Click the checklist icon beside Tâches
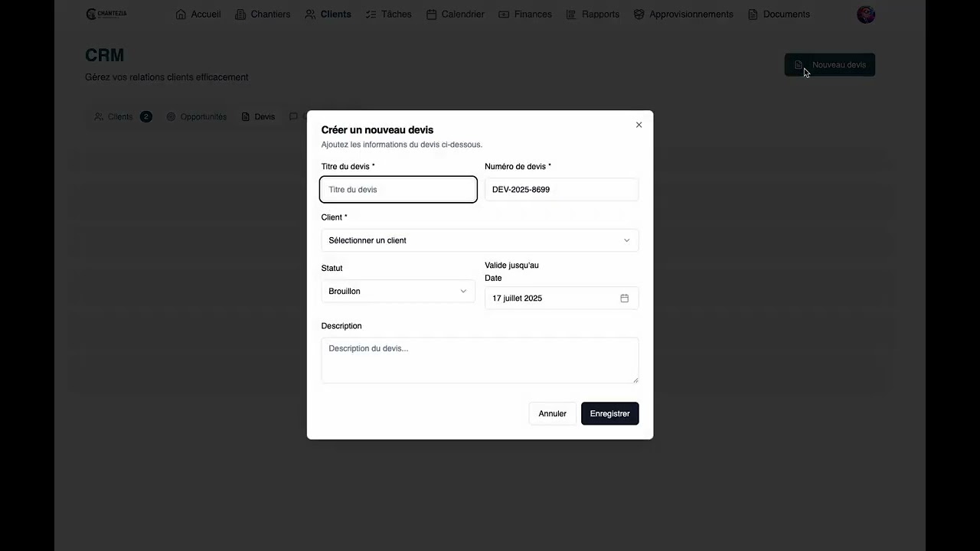This screenshot has height=551, width=980. [371, 15]
